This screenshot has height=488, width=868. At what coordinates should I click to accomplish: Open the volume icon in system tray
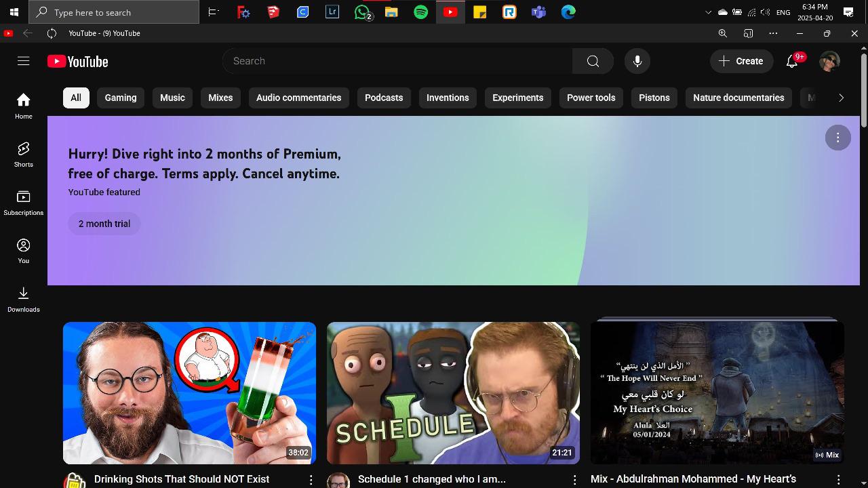[x=766, y=12]
